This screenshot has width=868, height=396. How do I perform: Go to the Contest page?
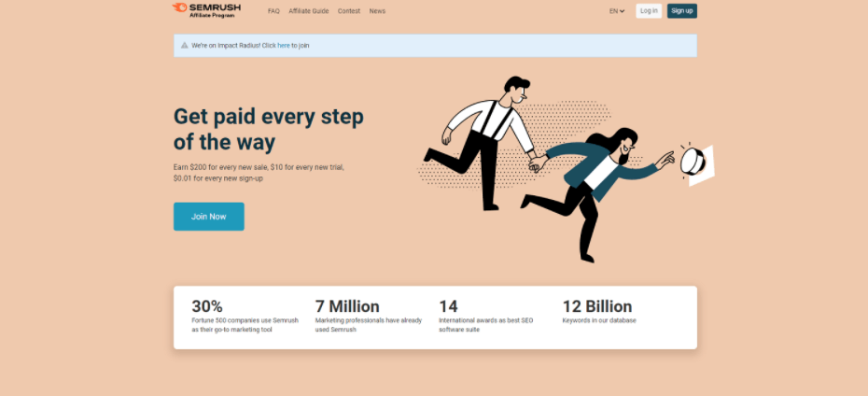point(349,11)
